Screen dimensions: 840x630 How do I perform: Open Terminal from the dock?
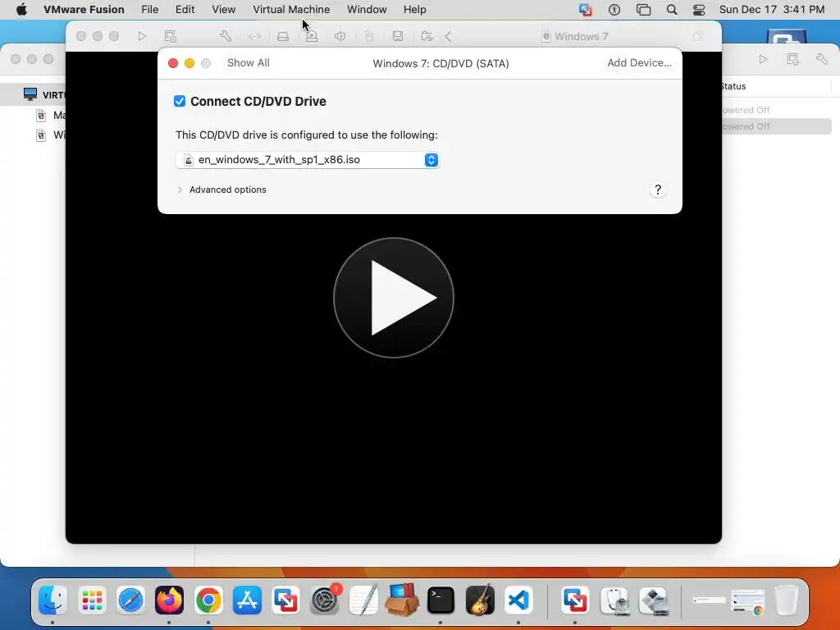tap(441, 600)
